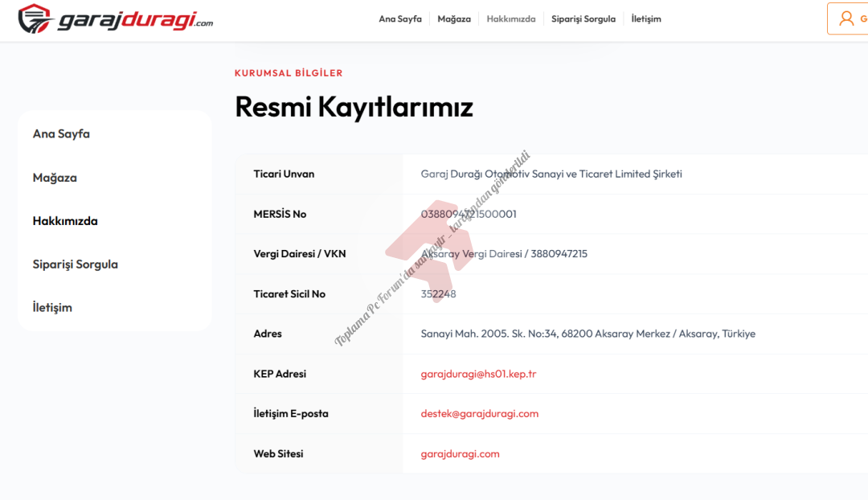Select Hakkımızda in sidebar
Viewport: 868px width, 500px height.
click(65, 220)
